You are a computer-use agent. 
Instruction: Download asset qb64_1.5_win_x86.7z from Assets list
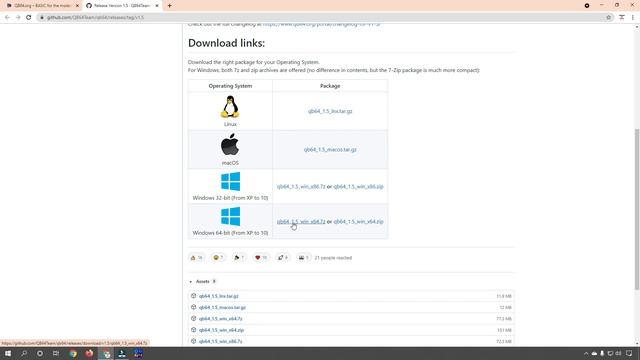tap(220, 341)
